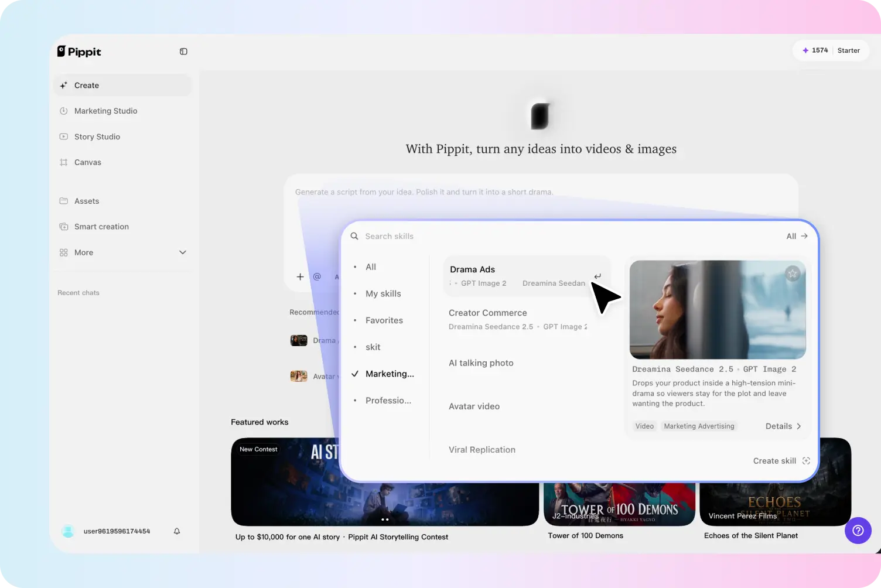Viewport: 881px width, 588px height.
Task: Click the 1574 credits count
Action: [820, 50]
